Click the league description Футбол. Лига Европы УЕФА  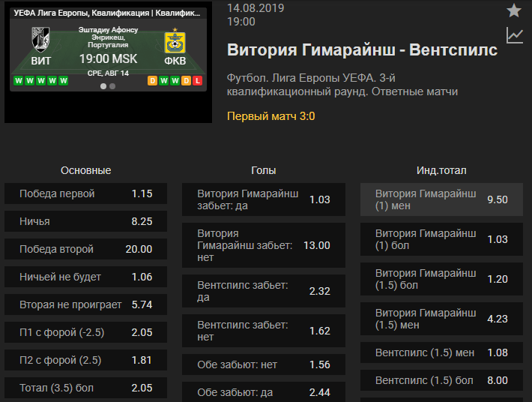coord(342,85)
